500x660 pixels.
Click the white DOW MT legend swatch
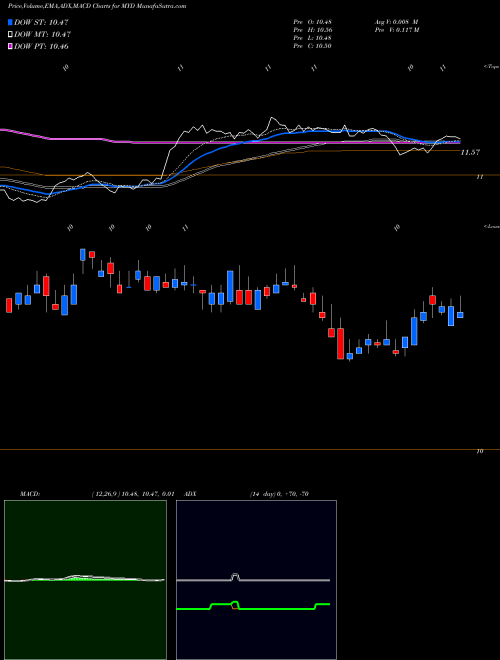coord(10,35)
